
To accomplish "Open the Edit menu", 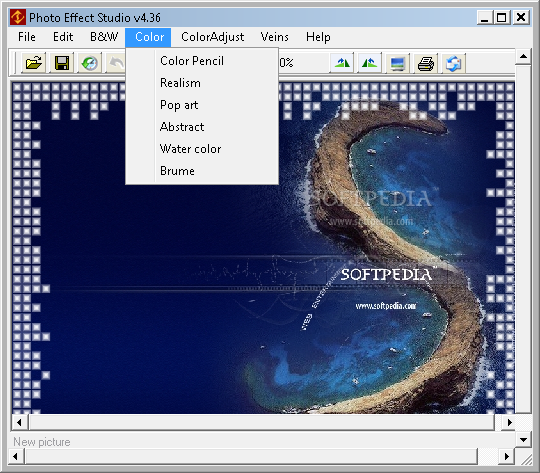I will tap(63, 37).
